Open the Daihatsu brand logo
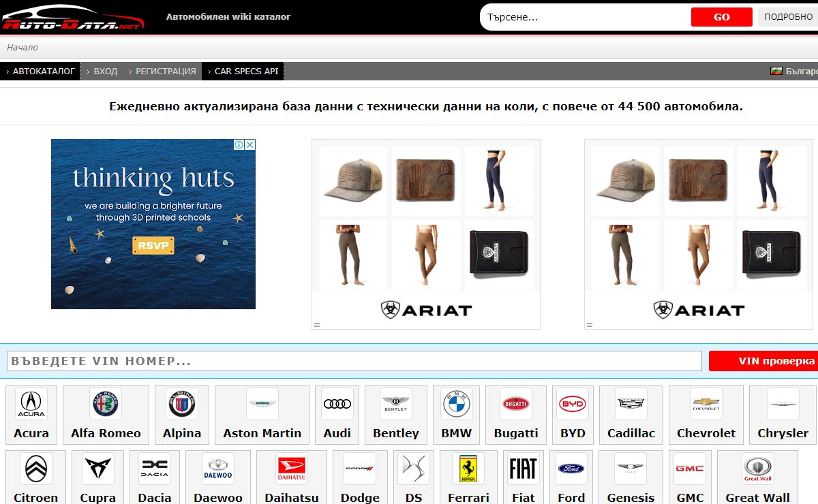The height and width of the screenshot is (504, 818). (292, 469)
